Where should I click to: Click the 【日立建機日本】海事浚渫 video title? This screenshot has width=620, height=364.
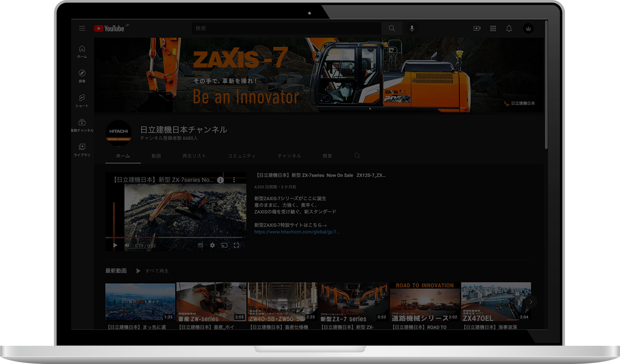pos(489,327)
